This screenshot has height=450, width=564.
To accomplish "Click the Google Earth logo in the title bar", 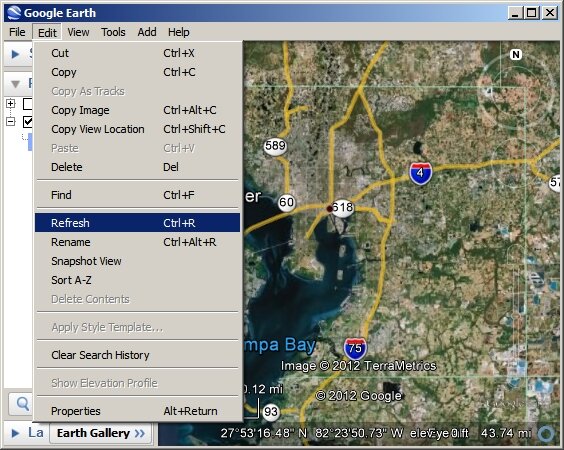I will (14, 13).
